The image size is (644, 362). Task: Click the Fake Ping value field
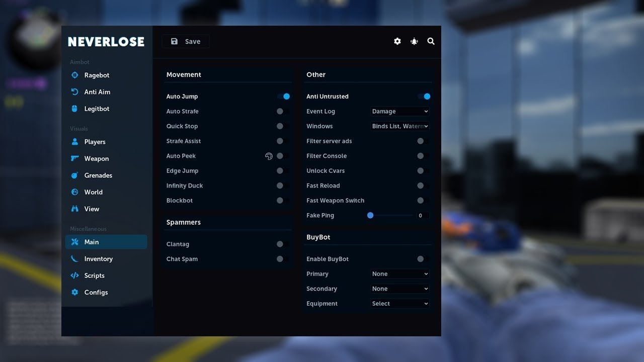(422, 215)
